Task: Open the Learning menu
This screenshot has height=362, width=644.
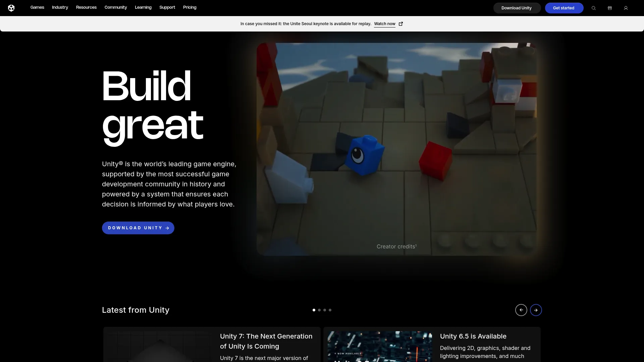Action: [143, 7]
